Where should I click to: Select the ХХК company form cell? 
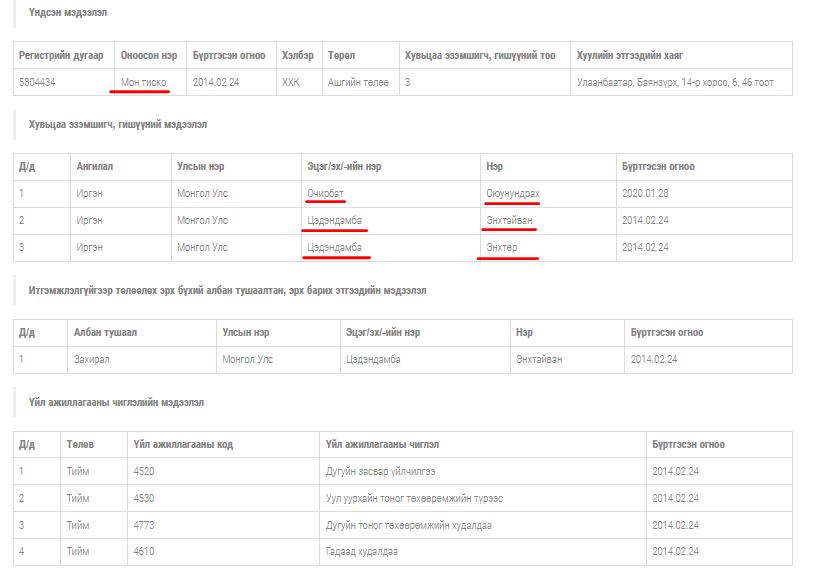tap(290, 82)
